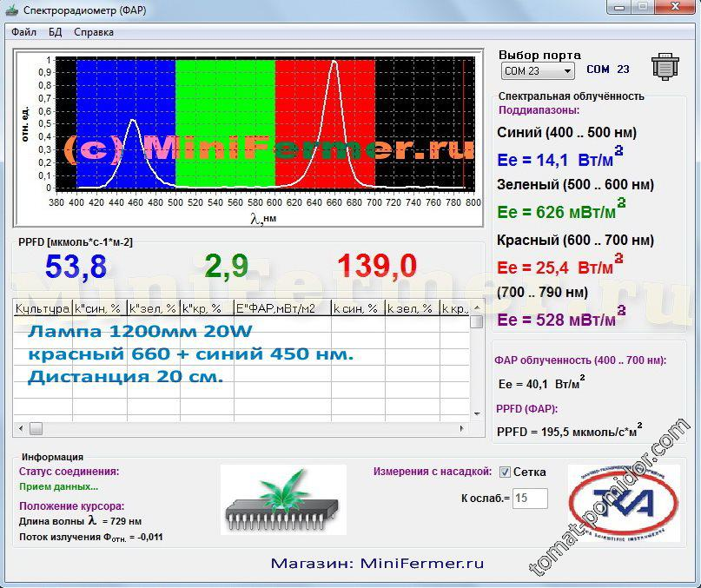The height and width of the screenshot is (588, 701).
Task: Click the К ослаб. input field
Action: tap(530, 498)
